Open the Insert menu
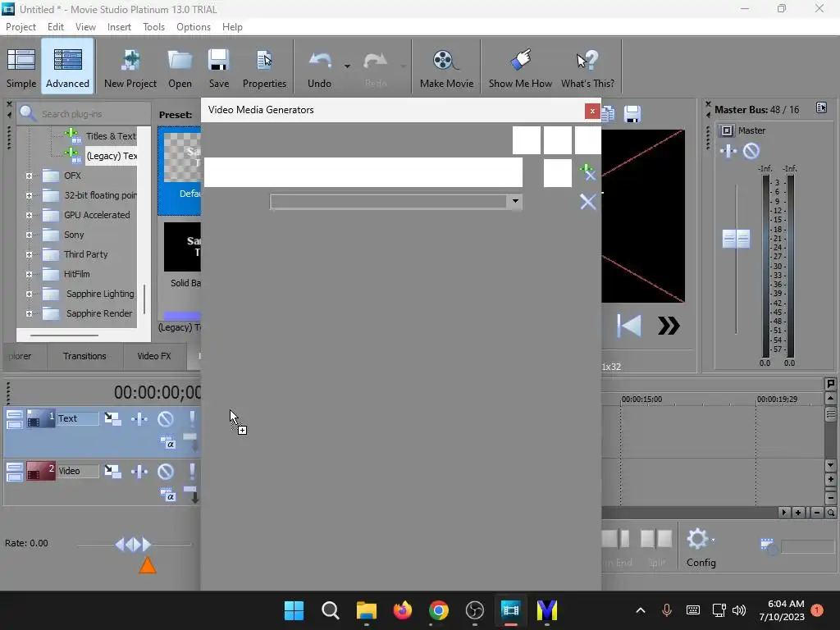This screenshot has width=840, height=630. tap(119, 27)
